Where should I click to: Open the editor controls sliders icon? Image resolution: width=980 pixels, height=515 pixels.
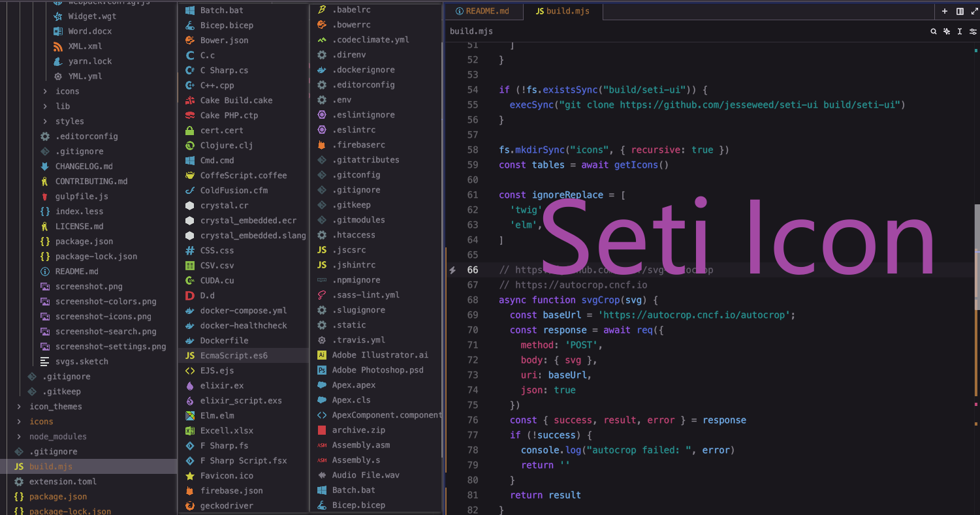(x=973, y=31)
